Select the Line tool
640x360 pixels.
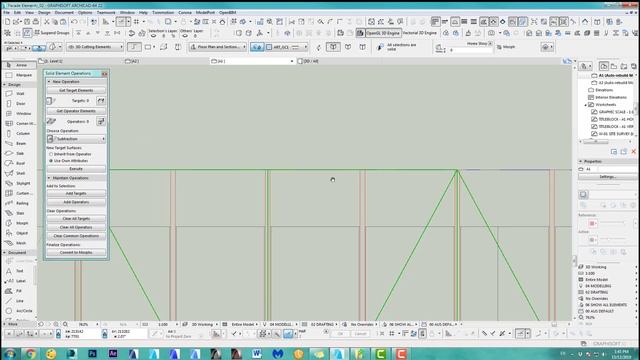pos(19,301)
